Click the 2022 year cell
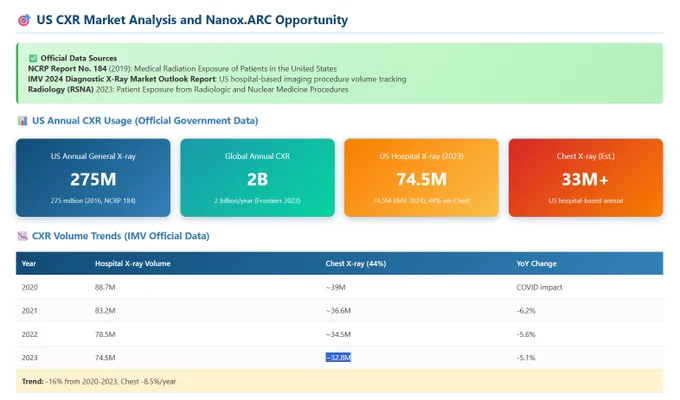Viewport: 680px width, 400px height. [29, 334]
